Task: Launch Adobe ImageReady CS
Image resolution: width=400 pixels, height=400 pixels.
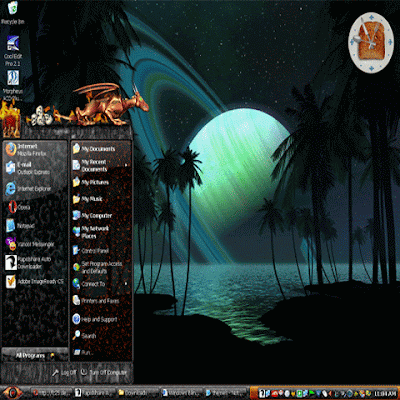Action: [35, 281]
